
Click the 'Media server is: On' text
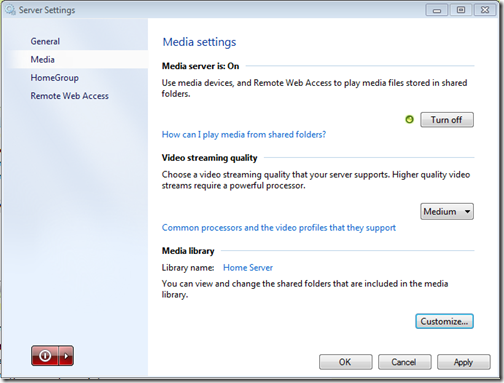pyautogui.click(x=200, y=66)
